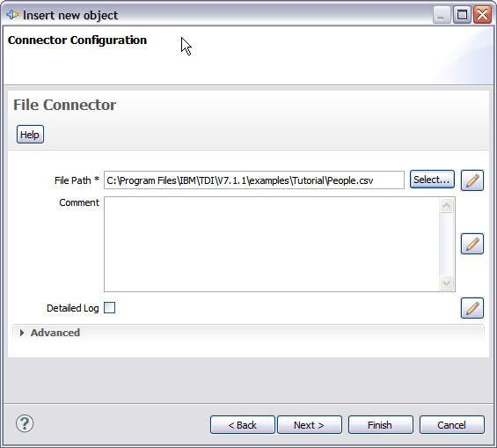Go to the Next wizard page

pyautogui.click(x=310, y=424)
